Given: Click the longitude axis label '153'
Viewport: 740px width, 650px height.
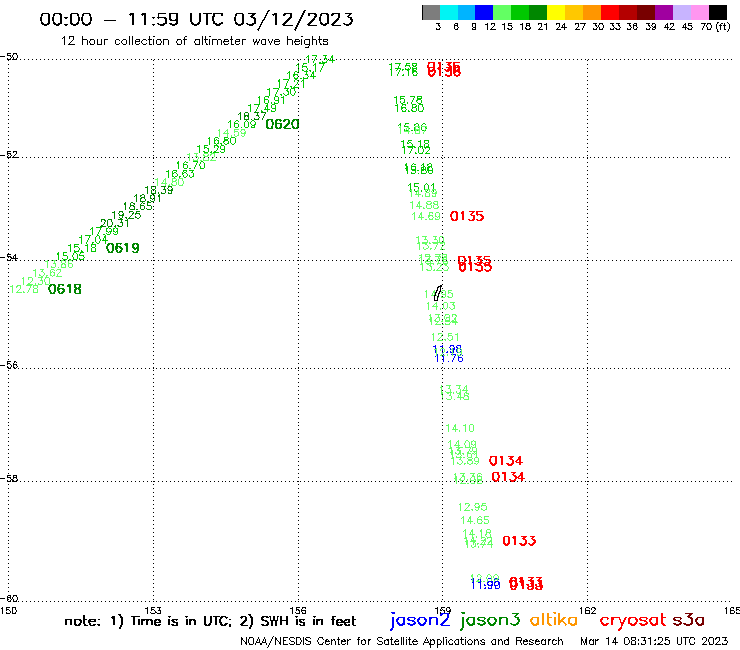Looking at the screenshot, I should click(153, 610).
